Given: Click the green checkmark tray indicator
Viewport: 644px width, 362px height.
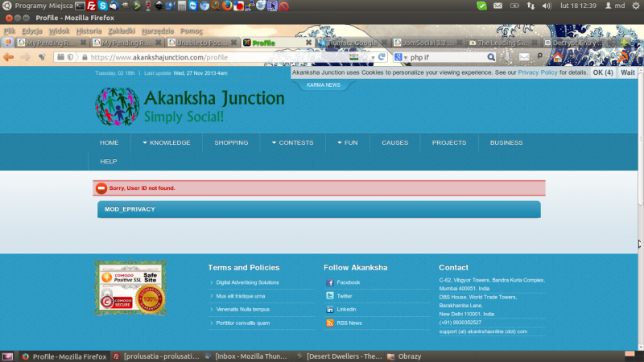Looking at the screenshot, I should (481, 6).
